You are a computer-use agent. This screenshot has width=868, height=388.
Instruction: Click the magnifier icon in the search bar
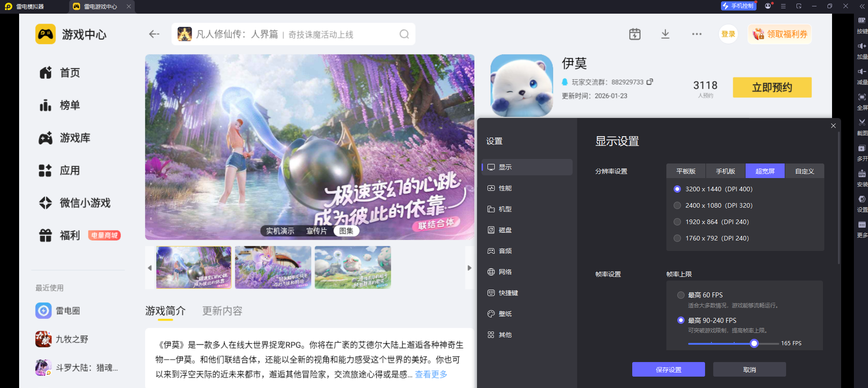[404, 34]
